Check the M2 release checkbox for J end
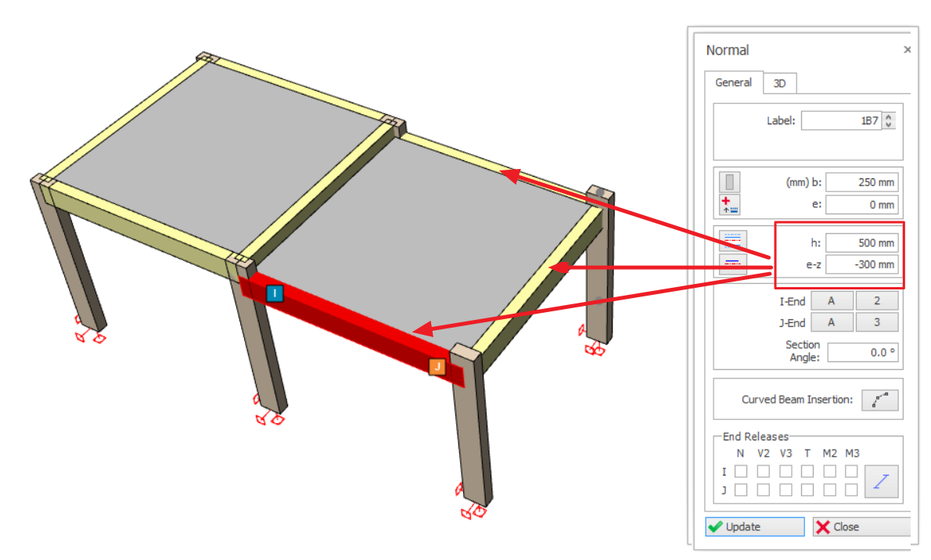931x560 pixels. click(x=829, y=490)
